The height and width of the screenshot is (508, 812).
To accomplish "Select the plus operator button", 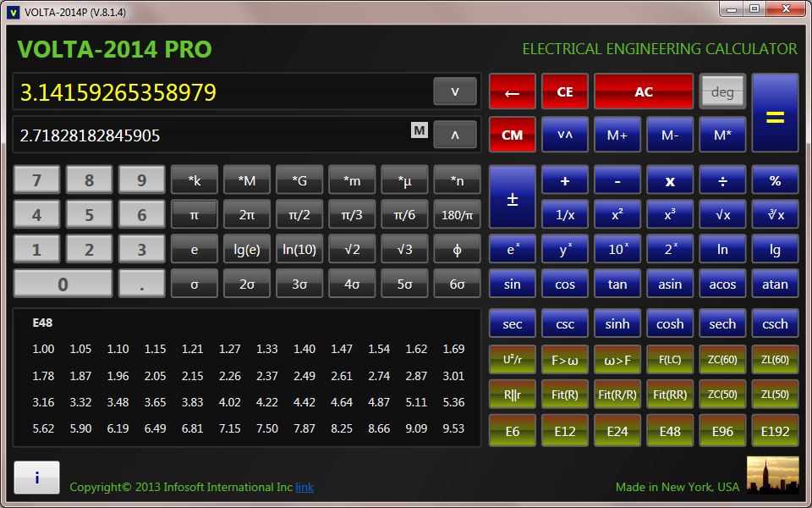I will (565, 179).
